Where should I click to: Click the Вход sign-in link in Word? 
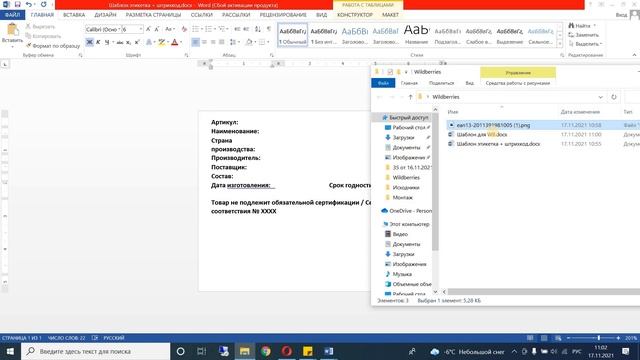(621, 15)
